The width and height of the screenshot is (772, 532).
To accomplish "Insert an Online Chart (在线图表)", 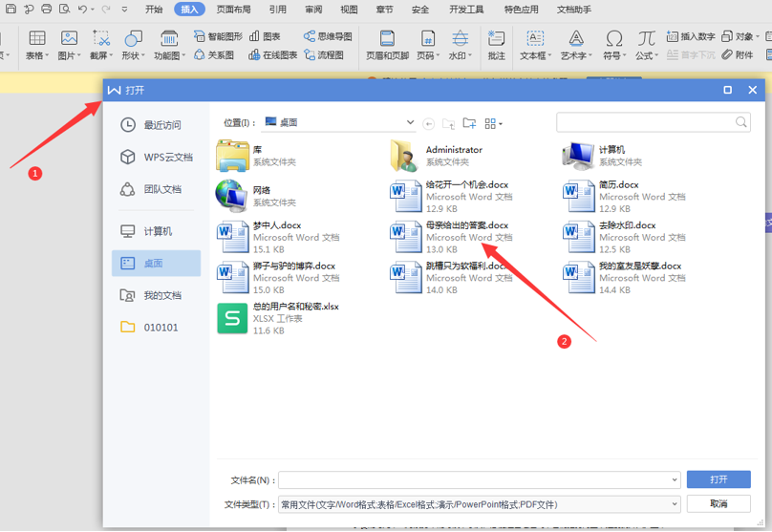I will pos(272,55).
